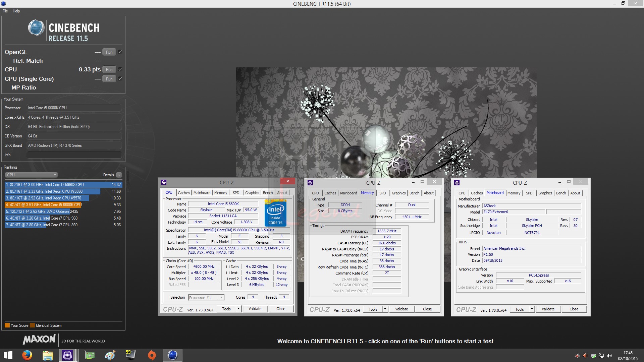Click the orange audio manager tray icon
The image size is (644, 362).
(x=585, y=356)
